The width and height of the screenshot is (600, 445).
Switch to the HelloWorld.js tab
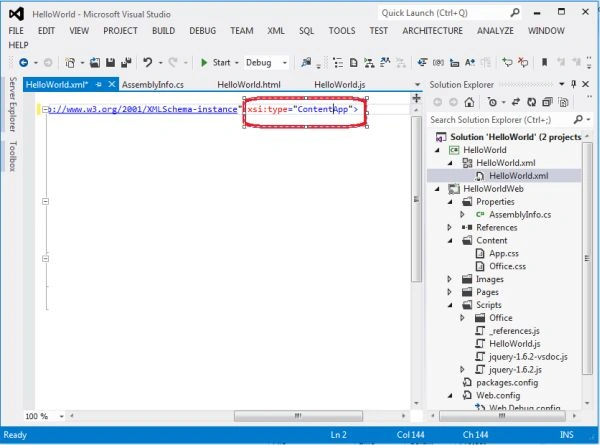(x=339, y=85)
